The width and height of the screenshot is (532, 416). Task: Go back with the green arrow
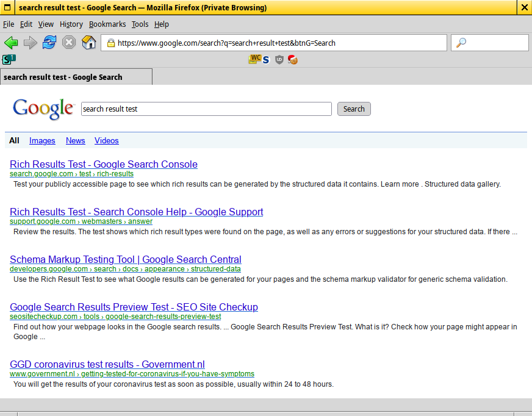point(11,43)
